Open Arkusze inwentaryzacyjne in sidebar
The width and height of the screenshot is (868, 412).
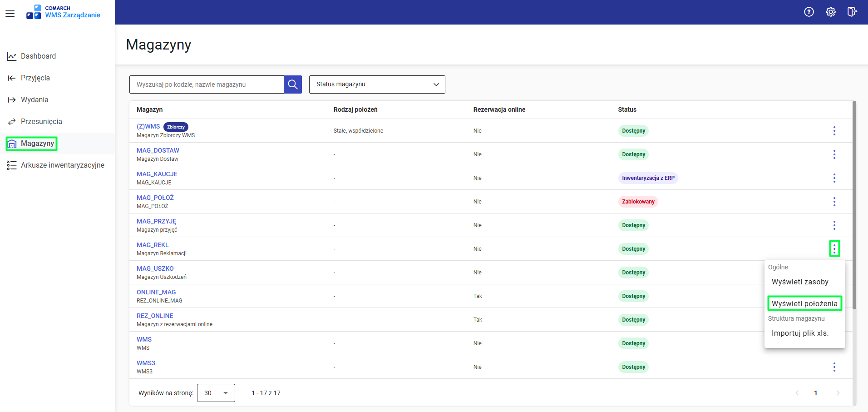click(62, 165)
